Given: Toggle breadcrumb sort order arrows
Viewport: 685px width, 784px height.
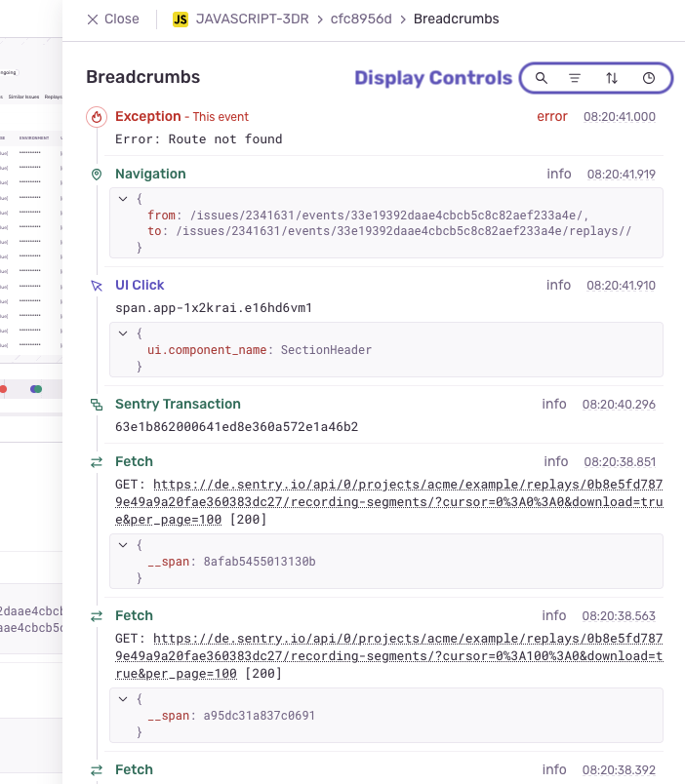Looking at the screenshot, I should 612,78.
